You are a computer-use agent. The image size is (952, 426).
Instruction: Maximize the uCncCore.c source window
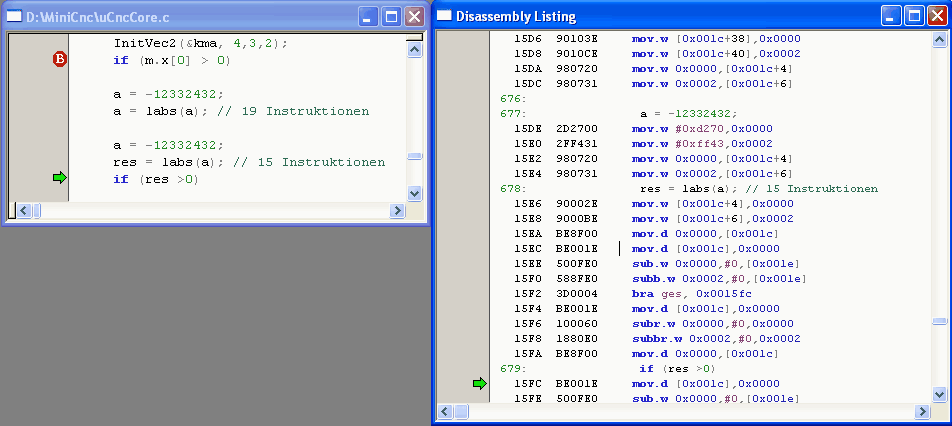[391, 16]
